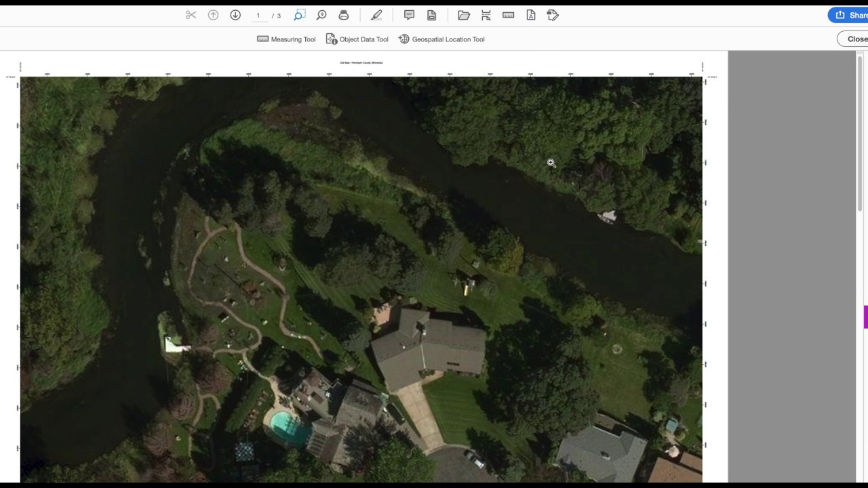Screen dimensions: 868x488
Task: Click the open folder icon
Action: pos(464,15)
